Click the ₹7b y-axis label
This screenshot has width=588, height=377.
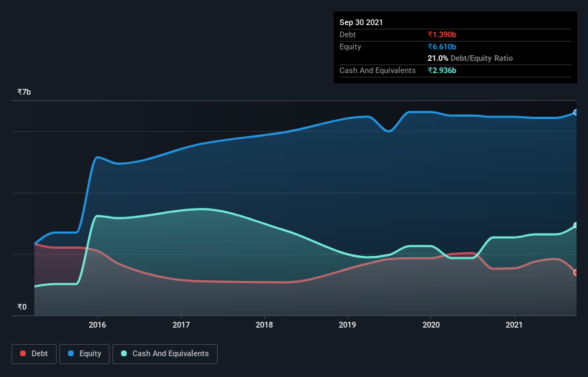pyautogui.click(x=24, y=92)
